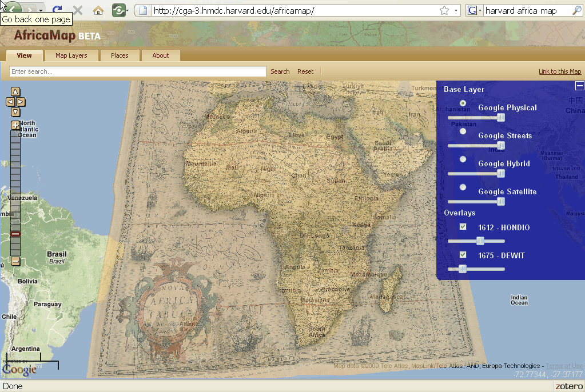Click the map zoom level slider handle

15,234
